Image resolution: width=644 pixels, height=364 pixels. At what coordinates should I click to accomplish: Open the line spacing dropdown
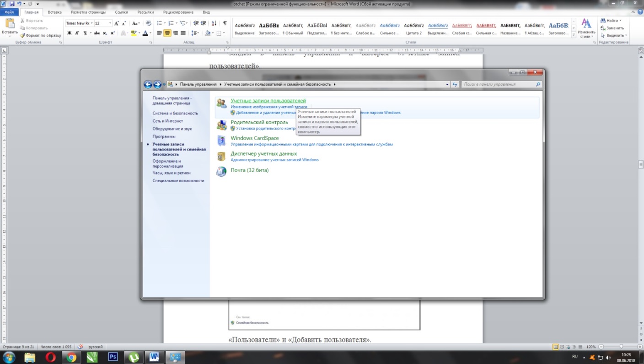pos(195,33)
